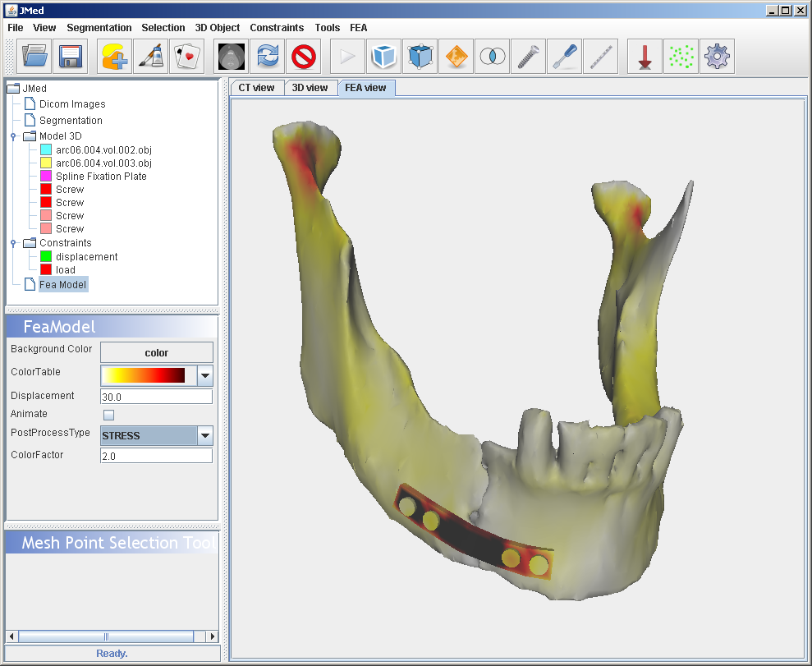Screen dimensions: 812x666
Task: Open the Segmentation menu
Action: [x=99, y=28]
